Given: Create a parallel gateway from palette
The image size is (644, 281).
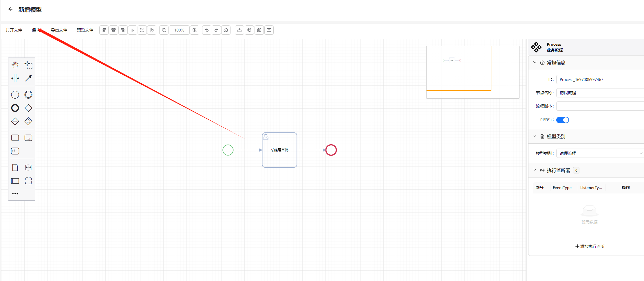Looking at the screenshot, I should pyautogui.click(x=15, y=121).
